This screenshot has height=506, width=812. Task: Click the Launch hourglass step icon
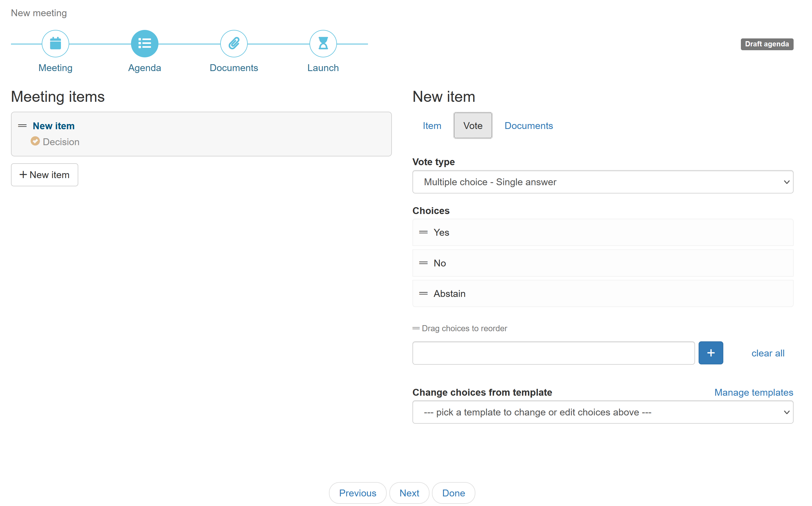tap(323, 44)
